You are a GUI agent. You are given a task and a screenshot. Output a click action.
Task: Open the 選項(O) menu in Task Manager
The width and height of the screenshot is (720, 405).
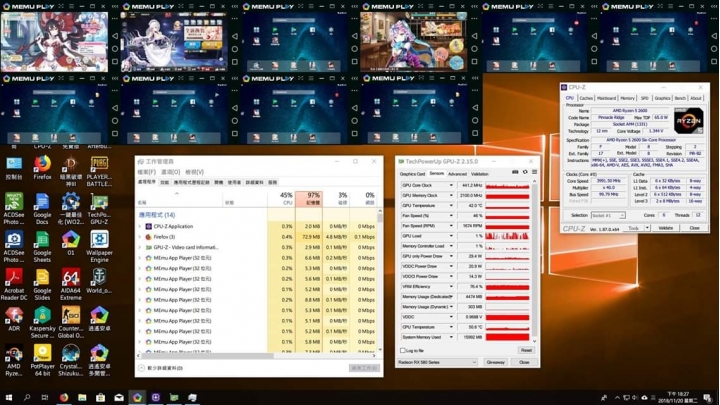(170, 172)
